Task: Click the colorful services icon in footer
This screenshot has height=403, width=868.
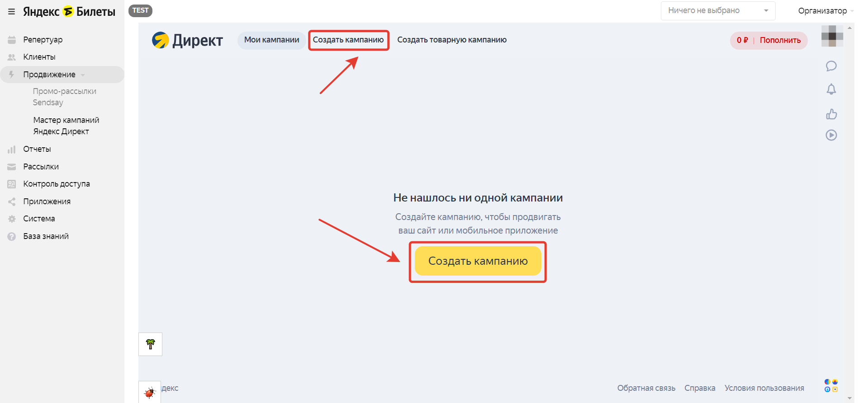Action: pos(831,386)
